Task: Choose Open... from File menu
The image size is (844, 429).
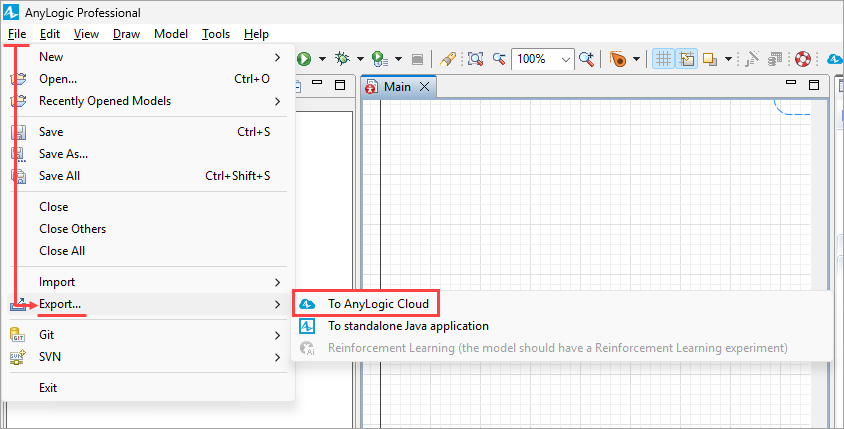Action: pos(147,79)
